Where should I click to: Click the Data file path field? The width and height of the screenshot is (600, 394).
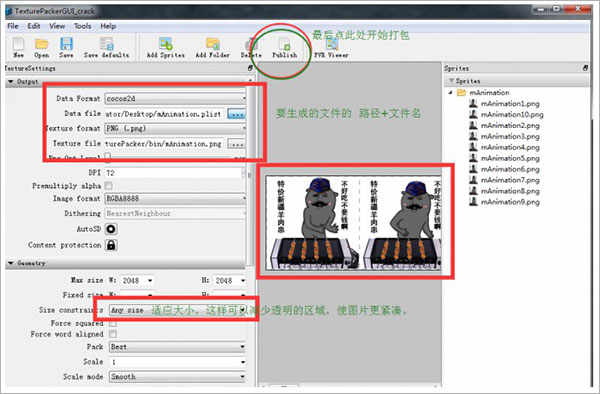click(165, 114)
